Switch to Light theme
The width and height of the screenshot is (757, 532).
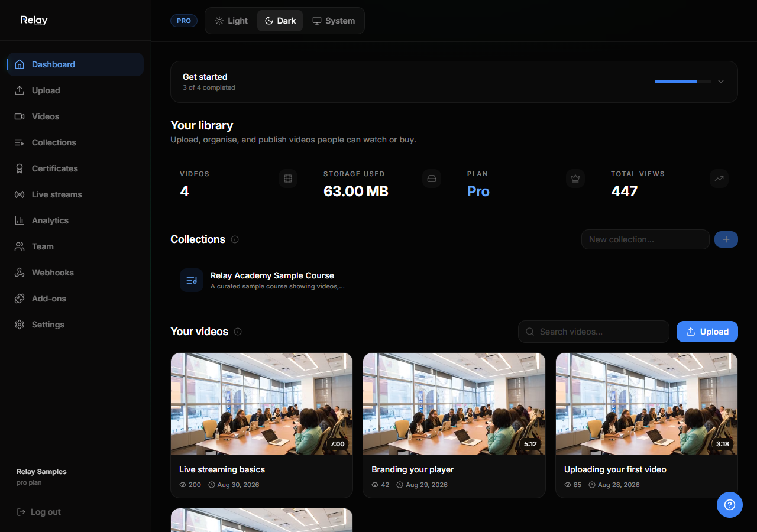[231, 21]
